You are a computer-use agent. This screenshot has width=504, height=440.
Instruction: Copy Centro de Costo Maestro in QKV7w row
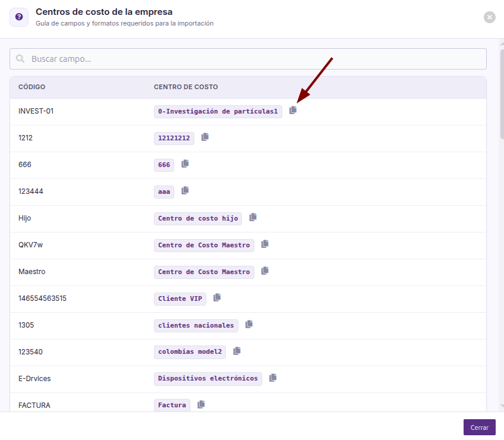[265, 244]
